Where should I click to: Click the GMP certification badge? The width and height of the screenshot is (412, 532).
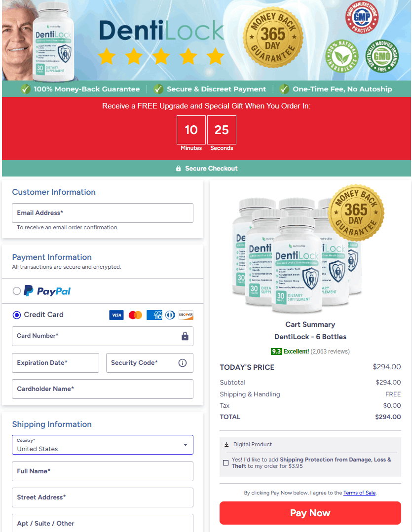point(362,17)
